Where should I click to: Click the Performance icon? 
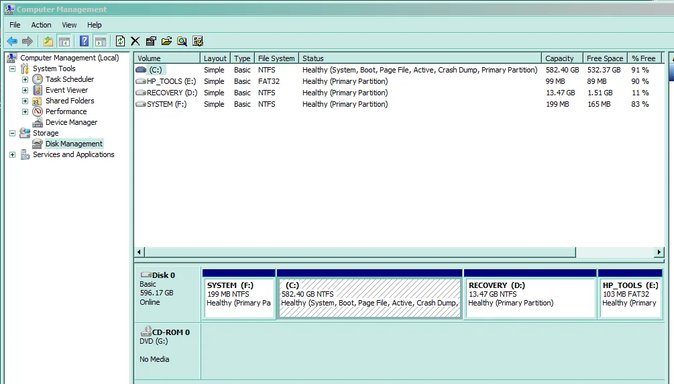(x=38, y=111)
